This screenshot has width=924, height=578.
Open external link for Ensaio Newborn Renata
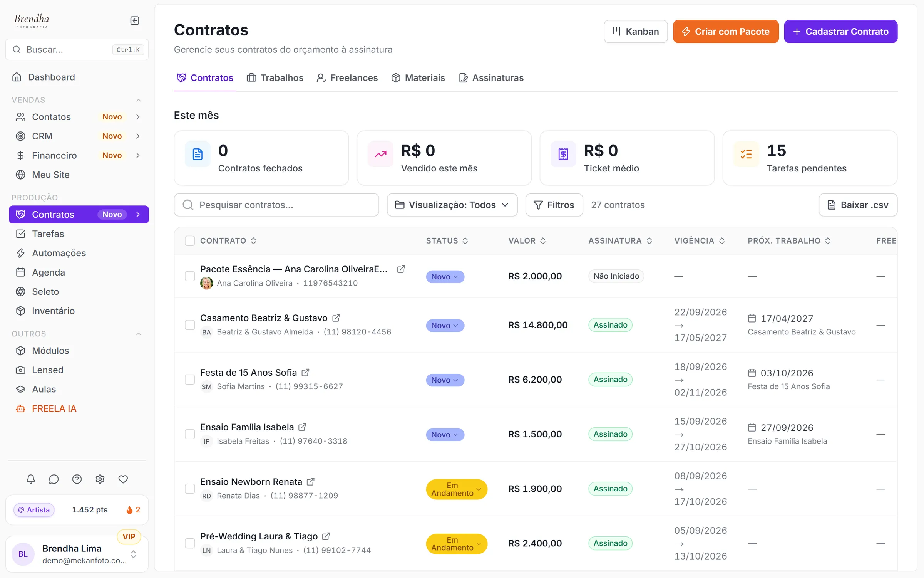[x=311, y=482]
